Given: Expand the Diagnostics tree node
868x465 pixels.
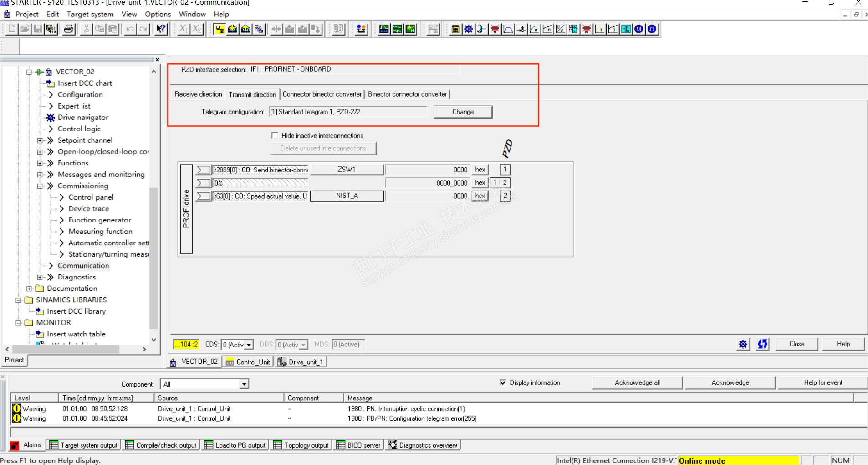Looking at the screenshot, I should (40, 277).
